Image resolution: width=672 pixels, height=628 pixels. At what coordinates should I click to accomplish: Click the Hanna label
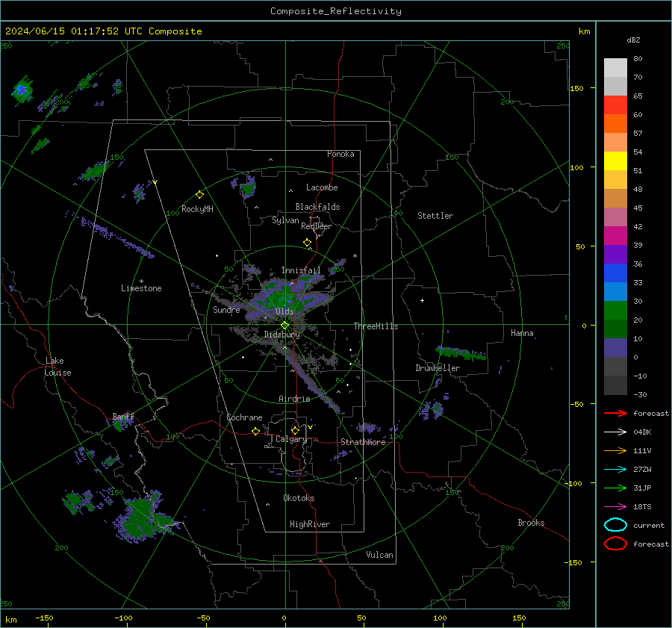click(522, 333)
